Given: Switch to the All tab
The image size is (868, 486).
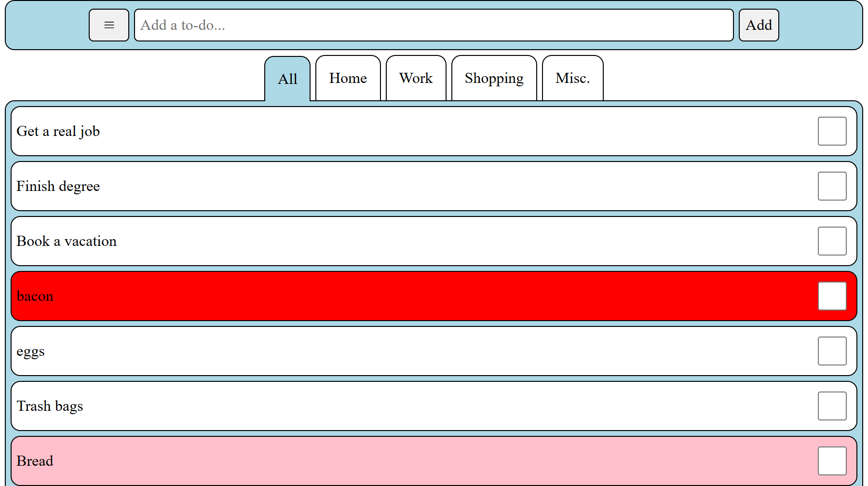Looking at the screenshot, I should point(287,79).
